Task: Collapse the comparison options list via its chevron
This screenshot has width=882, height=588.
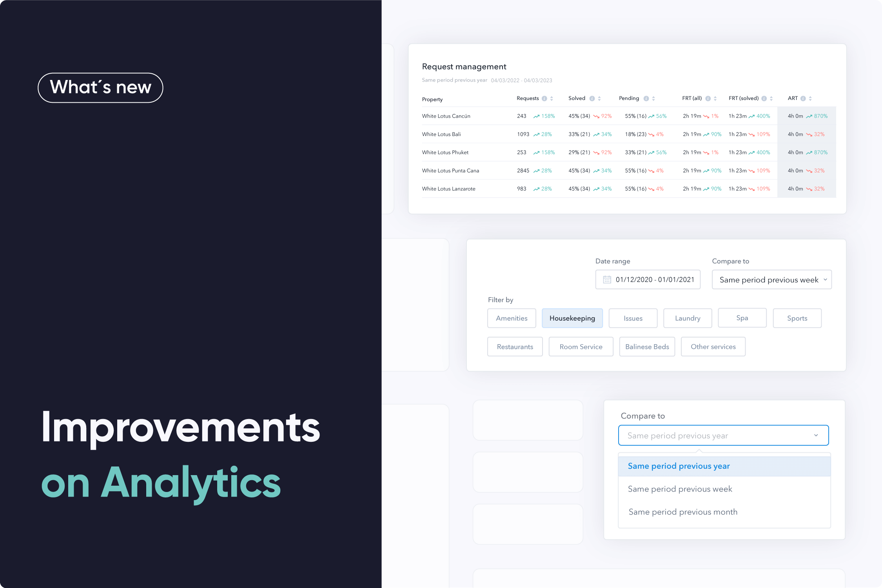Action: (x=816, y=435)
